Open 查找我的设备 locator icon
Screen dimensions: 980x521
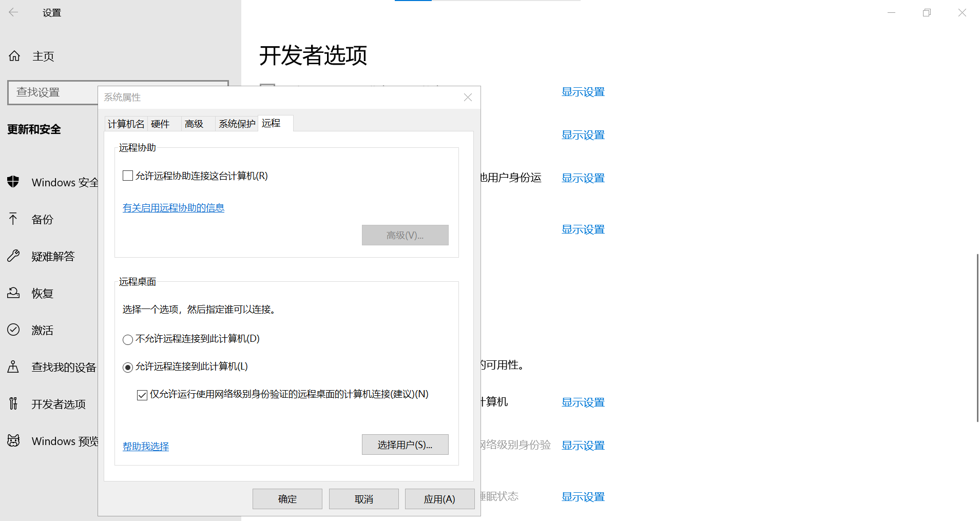pyautogui.click(x=13, y=367)
